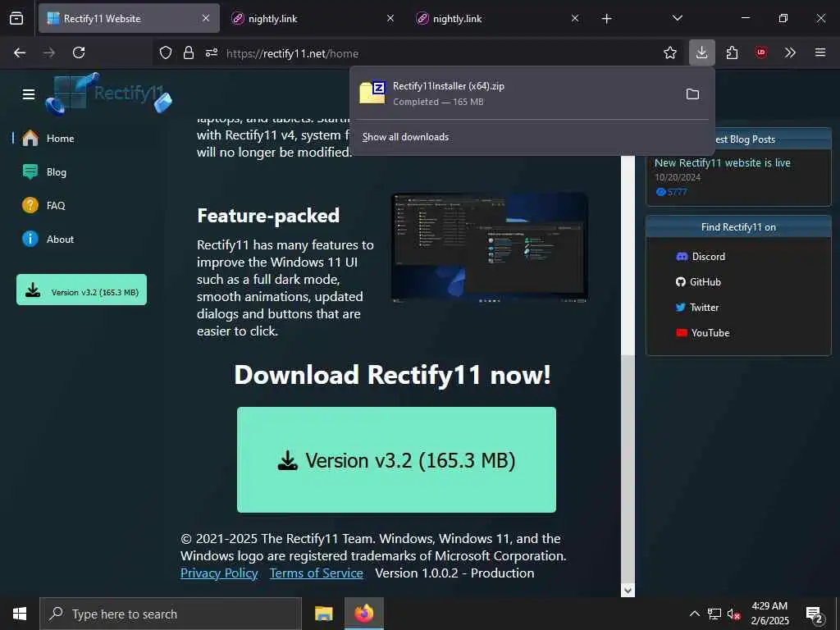Visit Rectify11 on Discord
Image resolution: width=840 pixels, height=630 pixels.
point(701,257)
